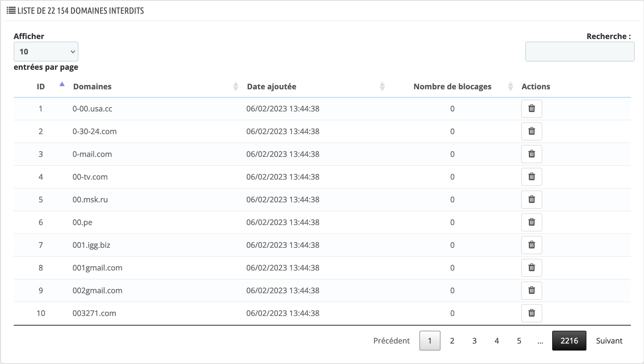Viewport: 644px width, 364px height.
Task: Open the entries per page dropdown
Action: click(46, 52)
